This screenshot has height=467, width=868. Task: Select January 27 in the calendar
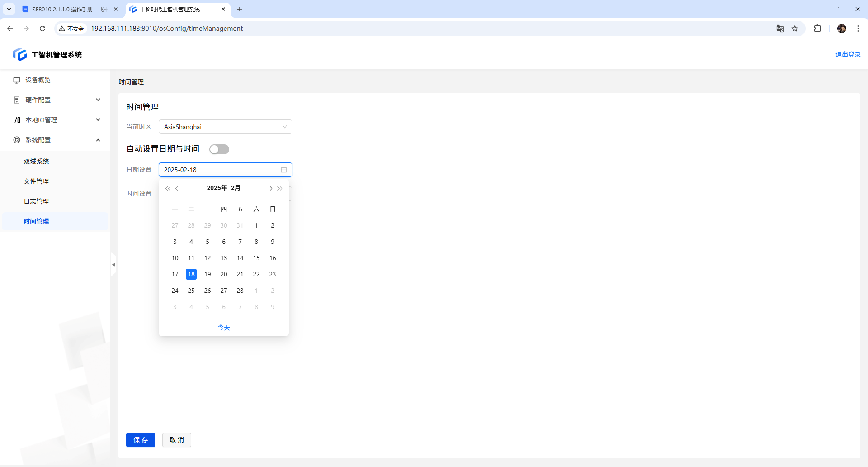pyautogui.click(x=175, y=225)
